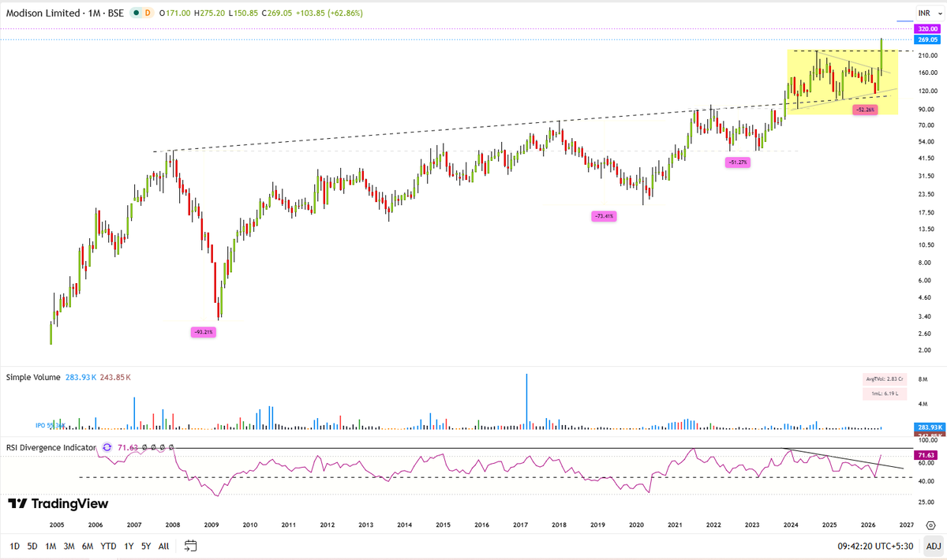The height and width of the screenshot is (560, 947).
Task: Select the YTD time range
Action: coord(108,546)
